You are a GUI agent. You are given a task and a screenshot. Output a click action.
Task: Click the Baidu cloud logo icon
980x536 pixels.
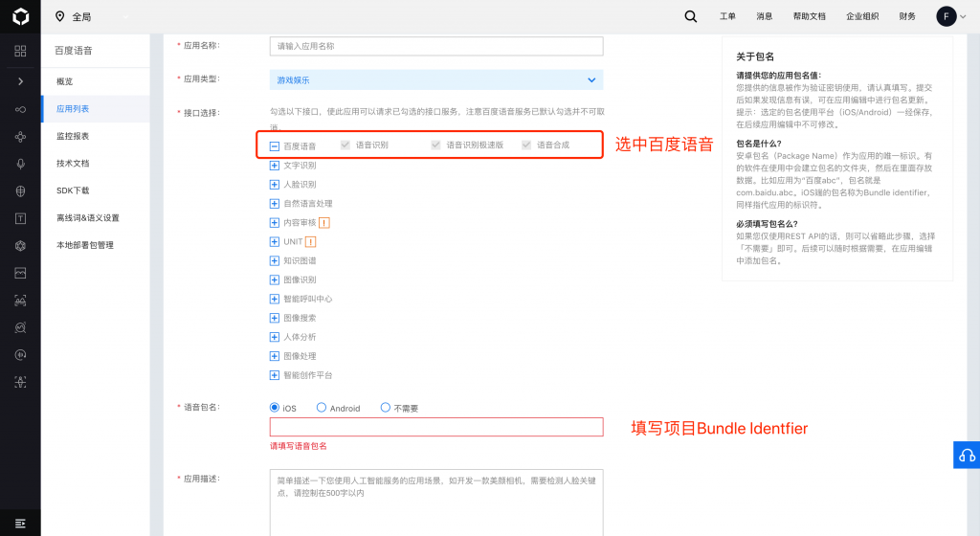(x=20, y=16)
